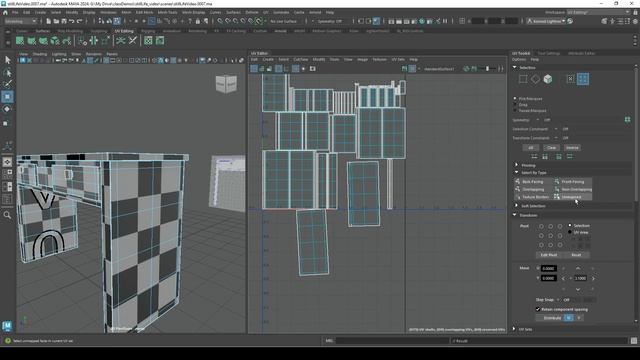This screenshot has height=360, width=640.
Task: Click the cylindrical mapping shelf icon
Action: [x=31, y=40]
